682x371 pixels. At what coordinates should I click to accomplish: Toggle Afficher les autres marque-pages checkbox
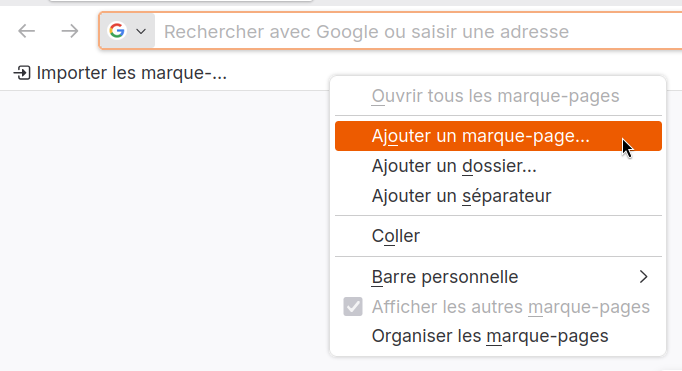(353, 307)
